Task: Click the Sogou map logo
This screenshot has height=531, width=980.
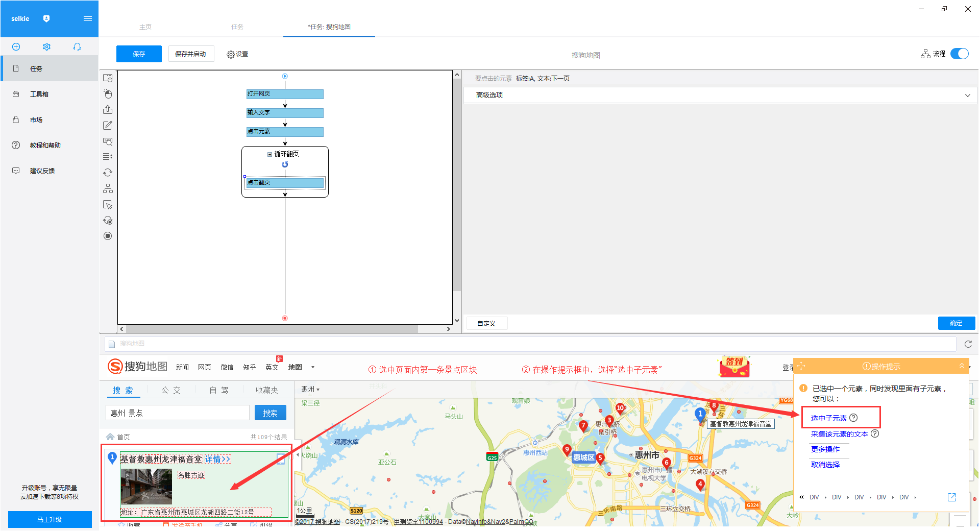Action: pyautogui.click(x=138, y=367)
